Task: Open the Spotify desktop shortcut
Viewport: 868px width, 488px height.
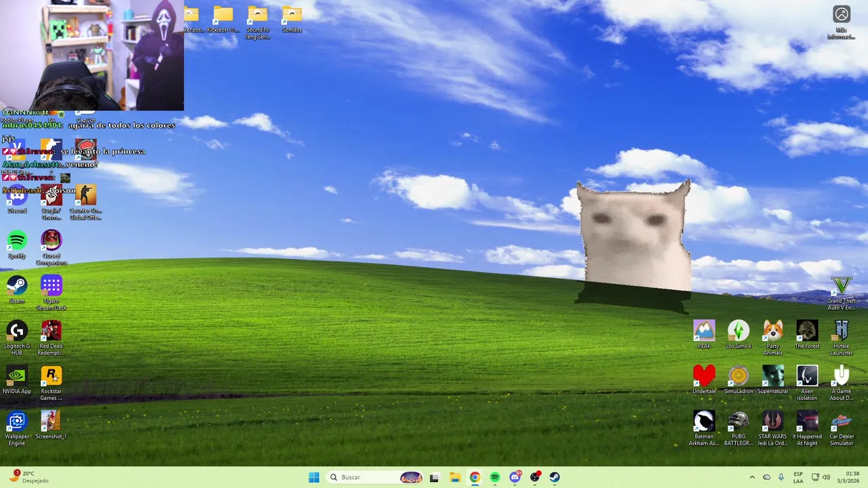Action: (x=17, y=245)
